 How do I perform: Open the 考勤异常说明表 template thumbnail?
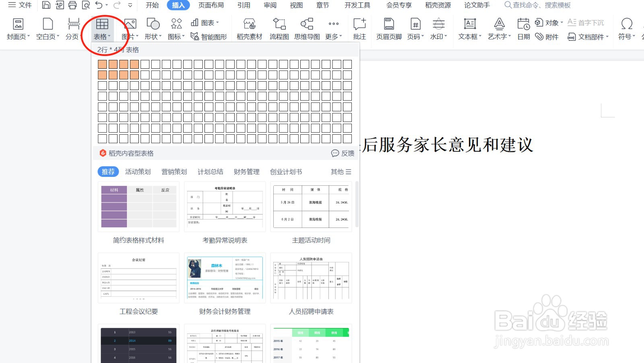pyautogui.click(x=224, y=207)
